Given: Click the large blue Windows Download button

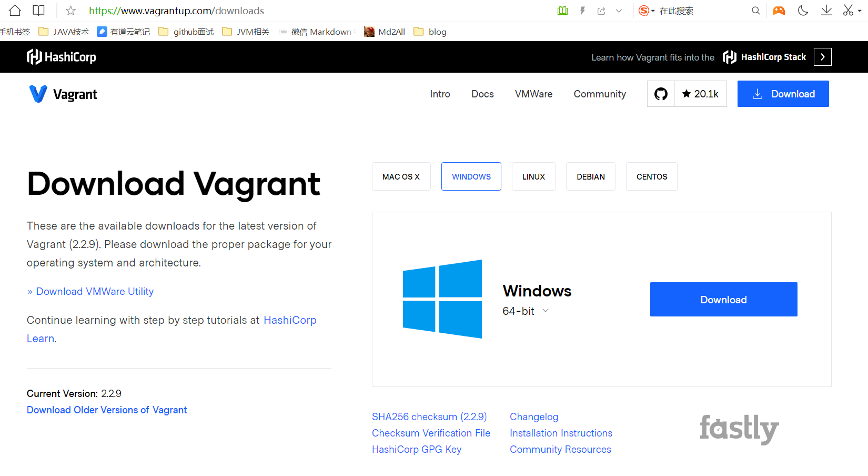Looking at the screenshot, I should pos(723,300).
